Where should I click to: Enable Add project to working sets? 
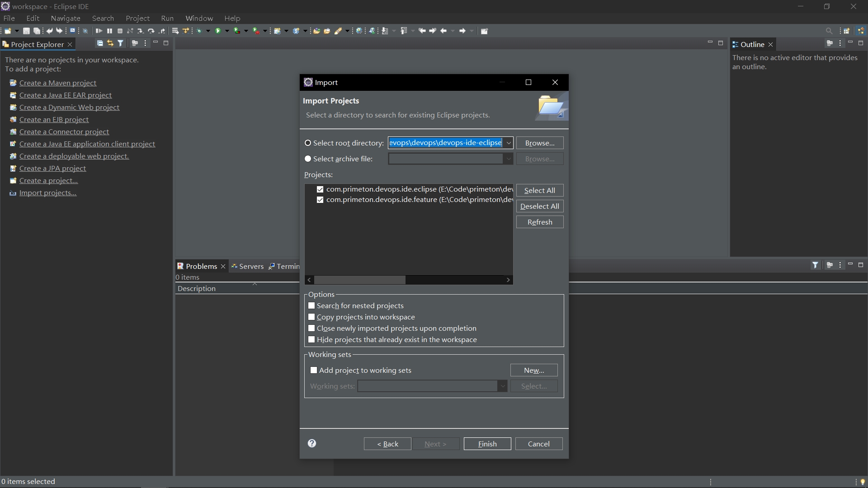[x=314, y=370]
